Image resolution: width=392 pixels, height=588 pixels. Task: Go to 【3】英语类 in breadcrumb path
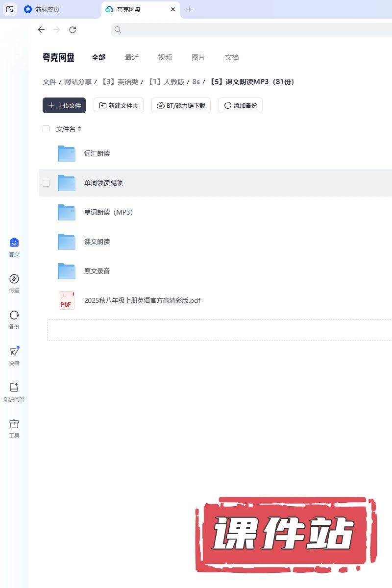click(119, 82)
